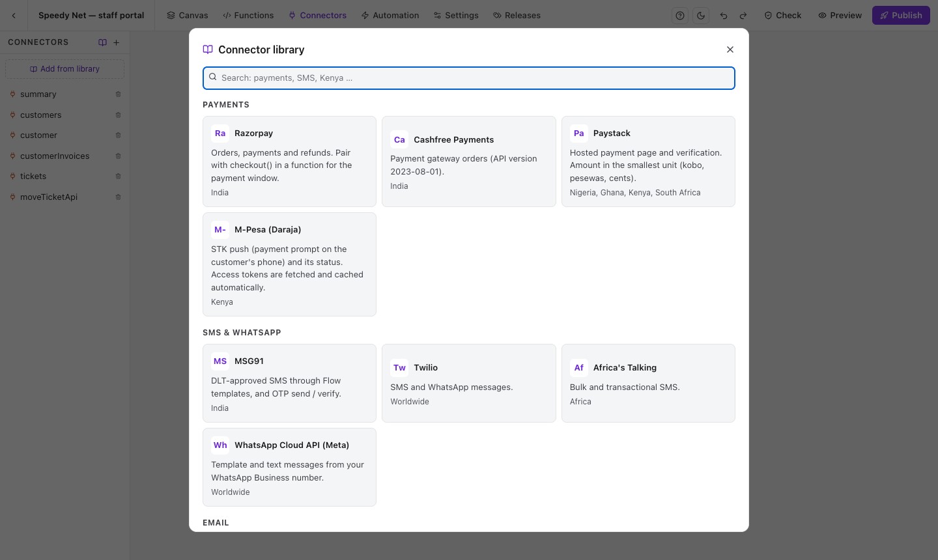Delete the tickets connector
The image size is (938, 560).
click(x=118, y=176)
